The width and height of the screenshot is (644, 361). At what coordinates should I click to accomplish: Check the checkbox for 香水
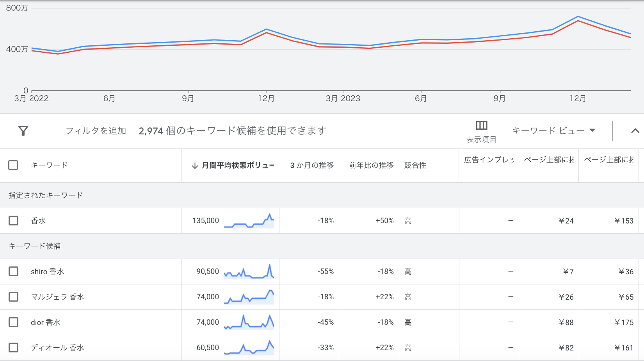[x=13, y=220]
